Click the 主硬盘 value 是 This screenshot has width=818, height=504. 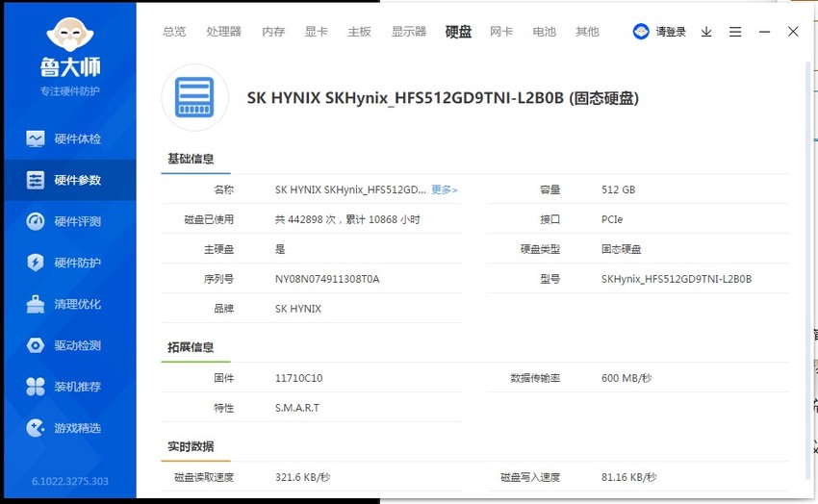click(280, 249)
